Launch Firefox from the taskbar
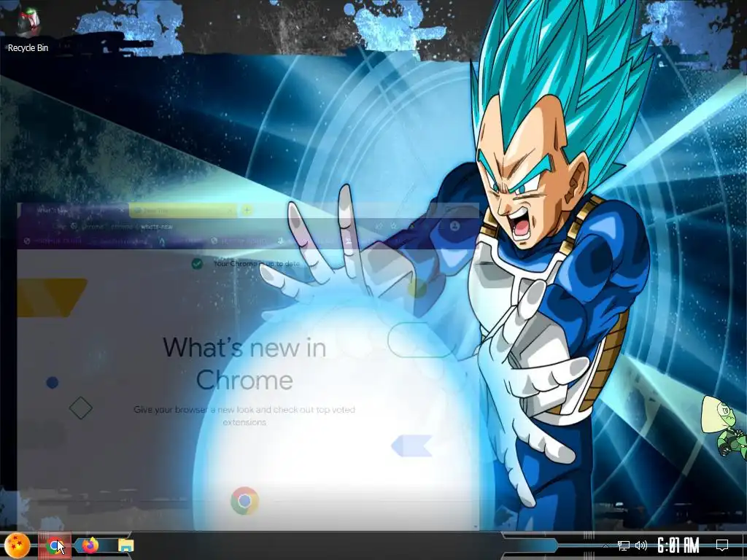The image size is (747, 560). point(90,545)
